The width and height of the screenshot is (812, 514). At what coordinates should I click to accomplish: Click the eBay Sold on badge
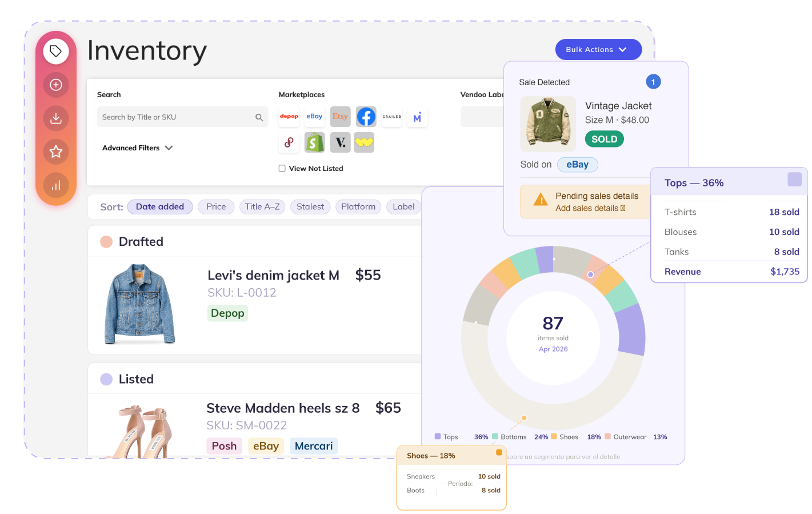[577, 165]
